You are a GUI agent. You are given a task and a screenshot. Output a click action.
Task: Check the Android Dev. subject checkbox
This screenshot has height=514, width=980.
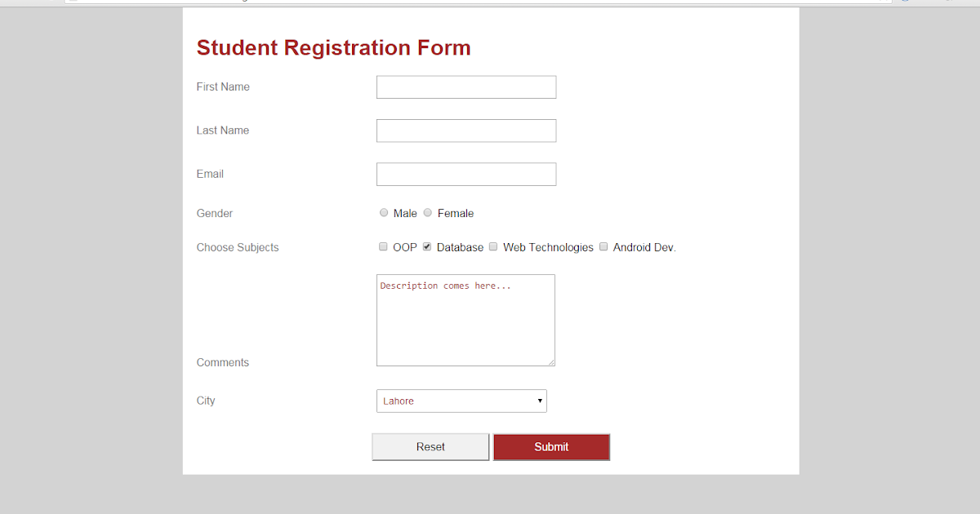[x=604, y=246]
